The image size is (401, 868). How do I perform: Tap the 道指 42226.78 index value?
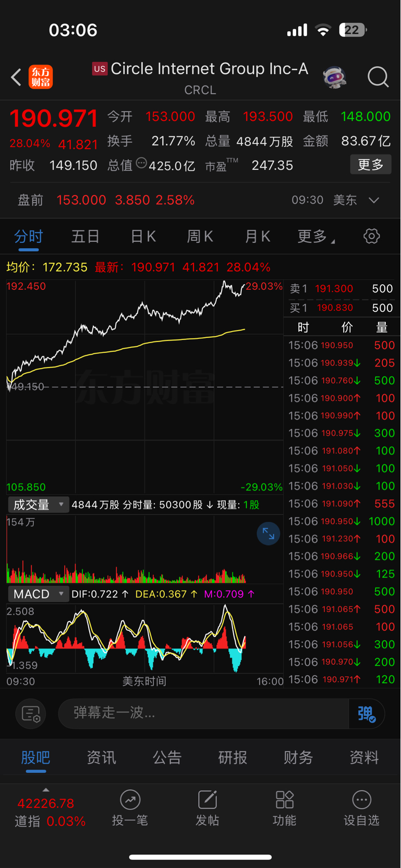pyautogui.click(x=46, y=803)
